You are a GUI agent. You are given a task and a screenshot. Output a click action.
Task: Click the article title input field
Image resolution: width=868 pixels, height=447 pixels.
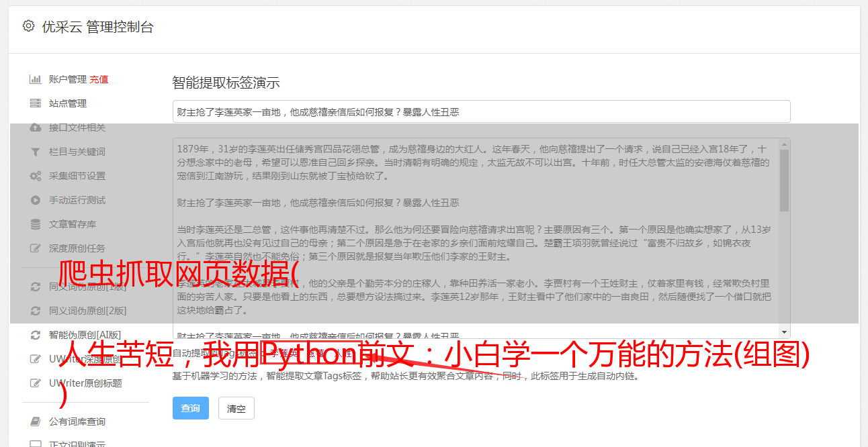point(481,111)
